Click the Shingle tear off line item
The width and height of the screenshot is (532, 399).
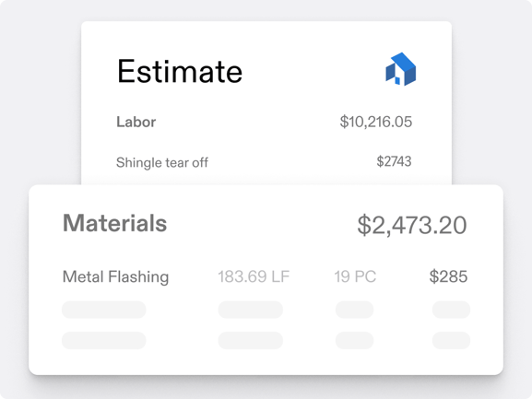162,162
